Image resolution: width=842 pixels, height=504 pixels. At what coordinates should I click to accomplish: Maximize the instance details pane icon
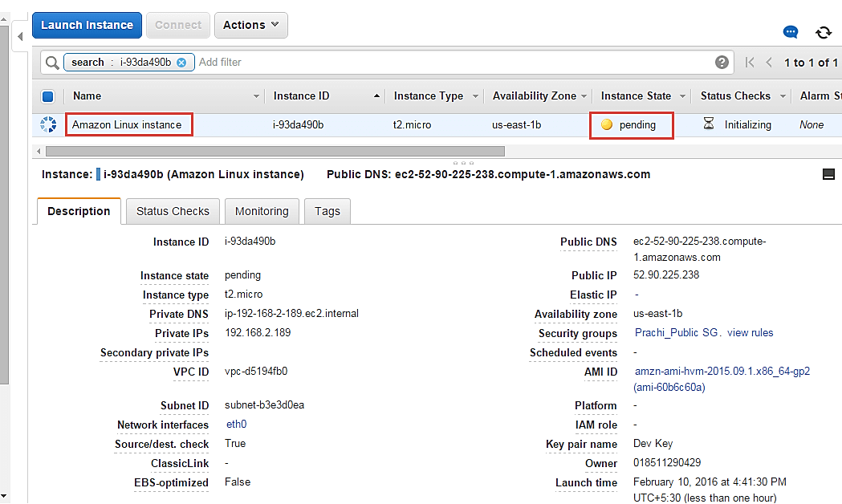(x=828, y=174)
